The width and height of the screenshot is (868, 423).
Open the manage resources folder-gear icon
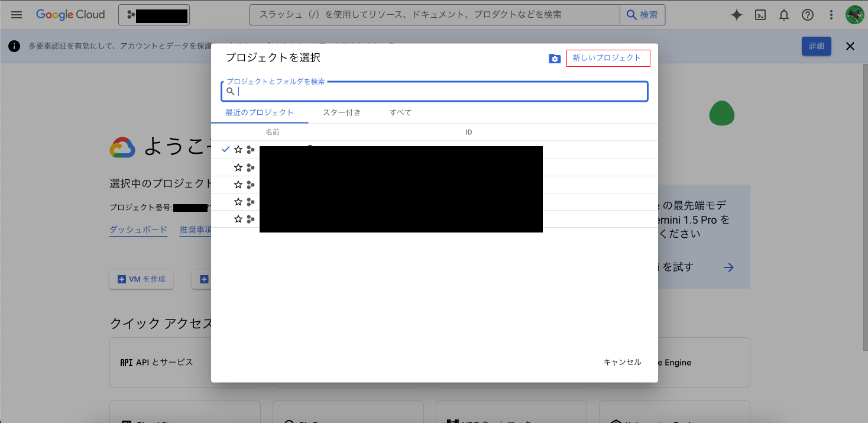pos(555,59)
